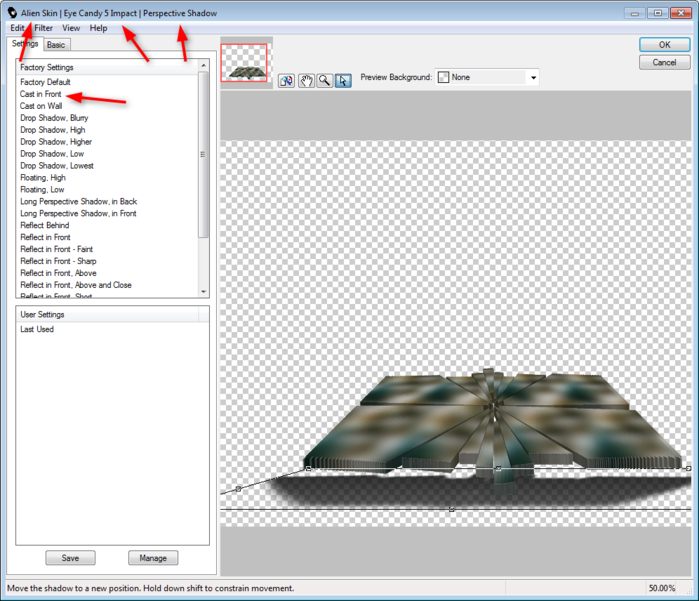Choose Drop Shadow, Lowest preset
Screen dimensions: 699x601
[57, 166]
